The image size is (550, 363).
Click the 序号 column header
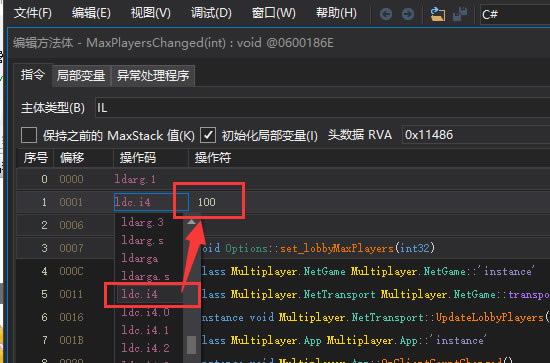35,158
